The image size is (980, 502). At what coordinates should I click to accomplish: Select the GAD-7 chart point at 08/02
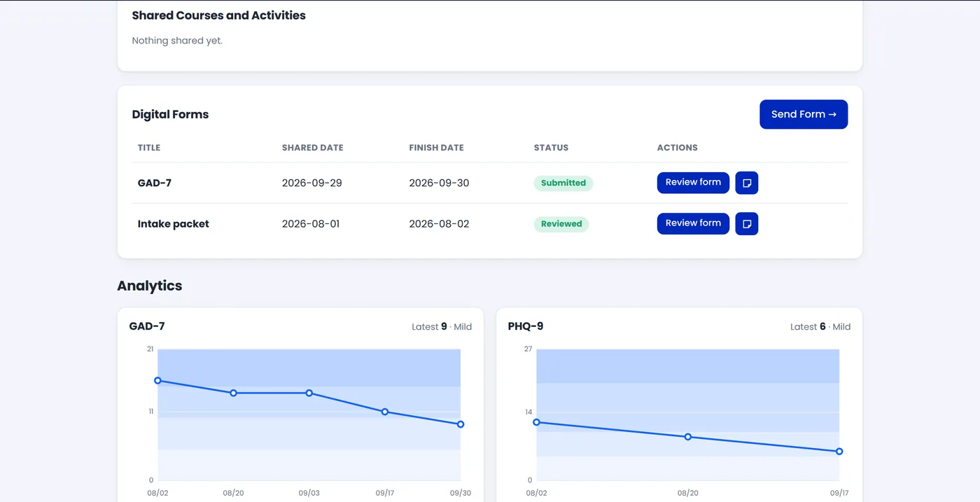click(157, 381)
